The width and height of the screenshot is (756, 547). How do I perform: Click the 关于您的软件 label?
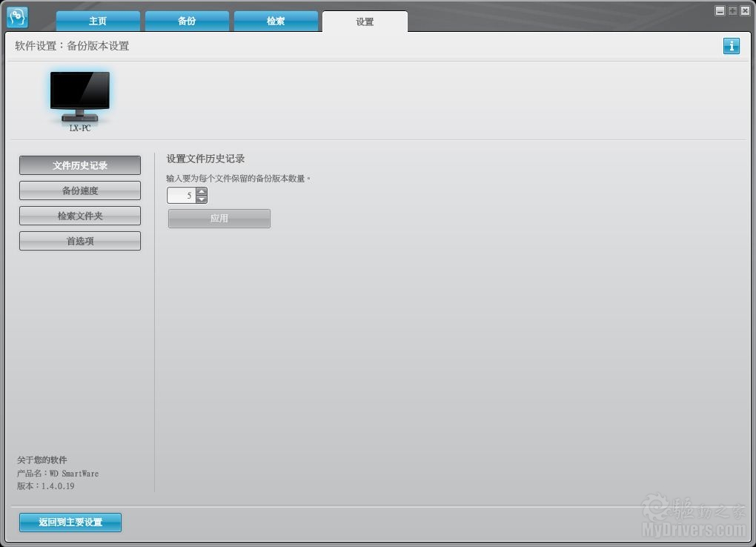coord(42,460)
